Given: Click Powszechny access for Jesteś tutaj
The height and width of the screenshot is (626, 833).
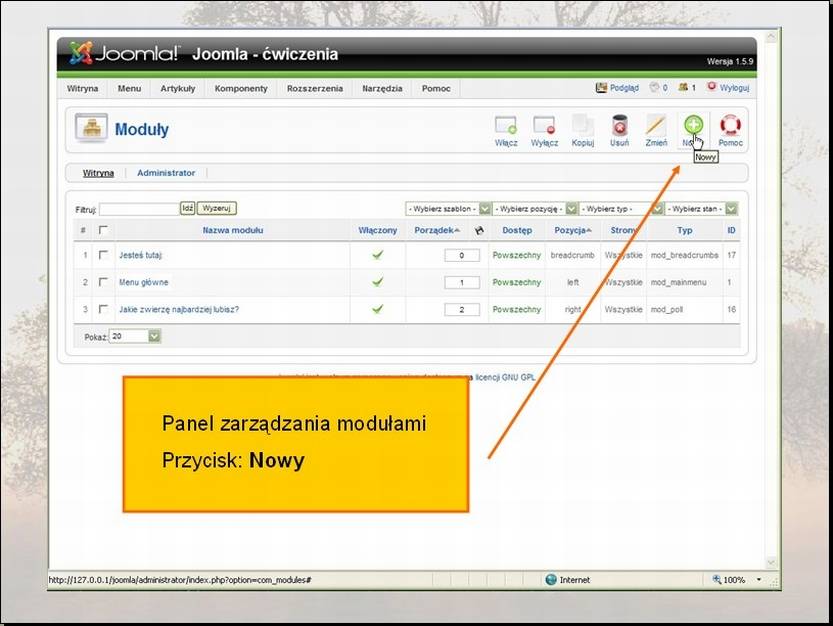Looking at the screenshot, I should (516, 255).
